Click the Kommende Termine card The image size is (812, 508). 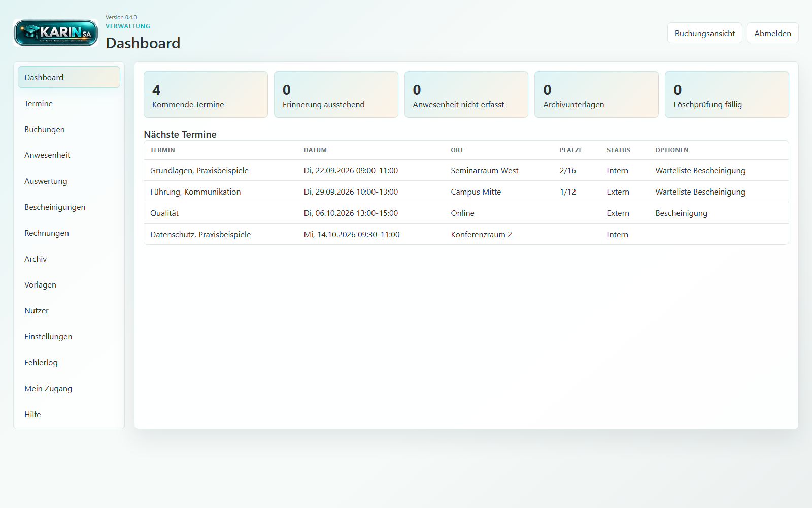tap(206, 94)
